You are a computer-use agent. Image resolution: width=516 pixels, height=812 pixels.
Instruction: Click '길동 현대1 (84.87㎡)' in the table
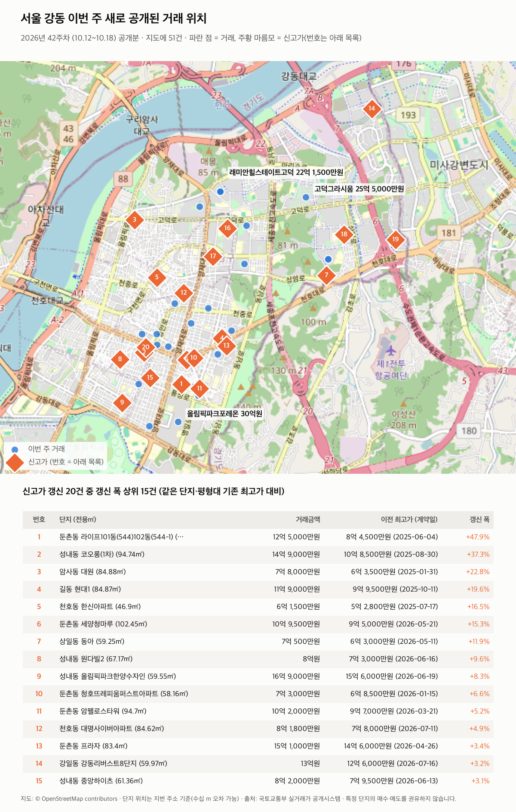point(90,589)
